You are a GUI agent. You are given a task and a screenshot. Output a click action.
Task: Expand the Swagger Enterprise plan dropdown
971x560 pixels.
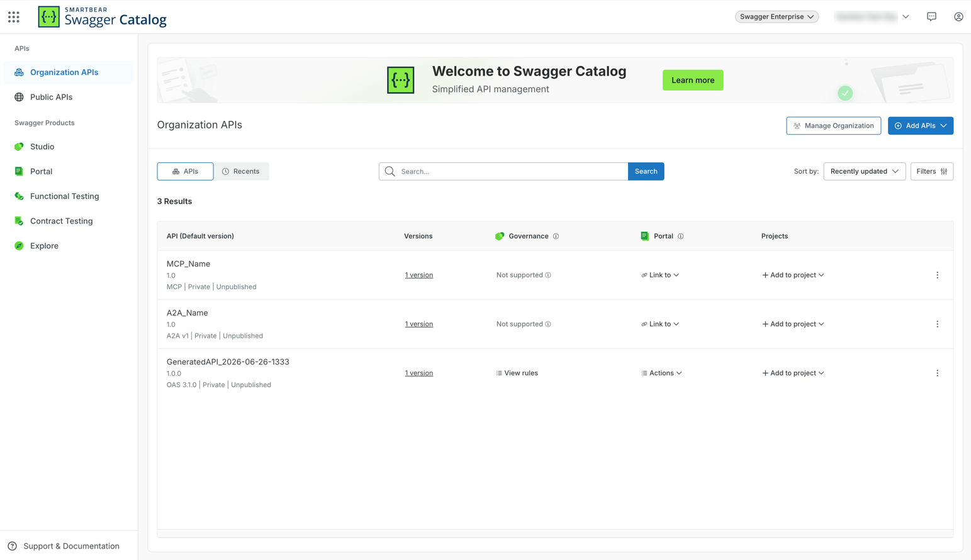[777, 17]
